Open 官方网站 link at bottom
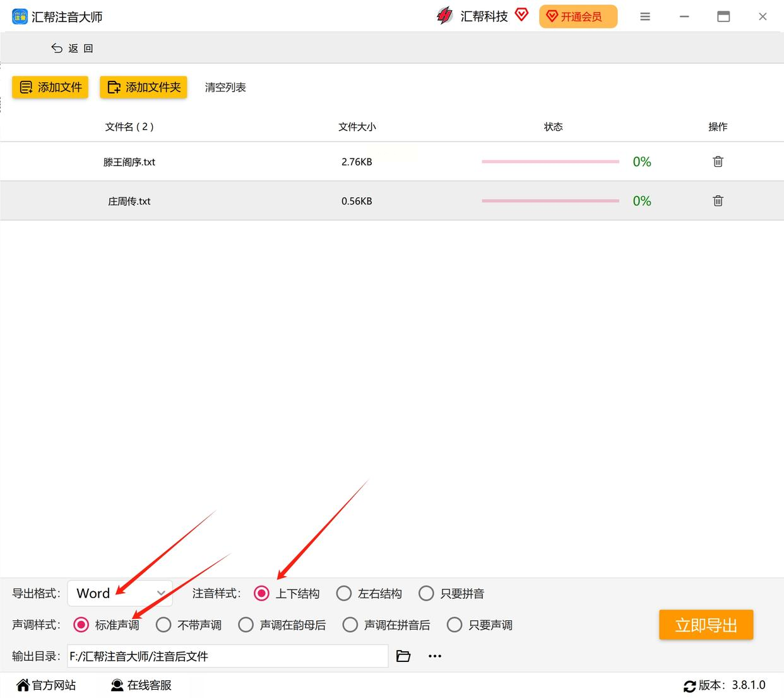 tap(46, 685)
